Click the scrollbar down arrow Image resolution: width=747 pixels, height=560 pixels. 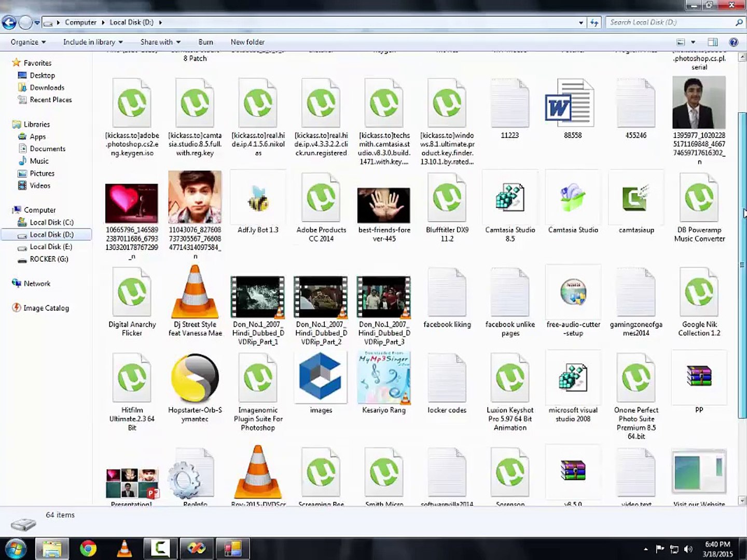[742, 501]
